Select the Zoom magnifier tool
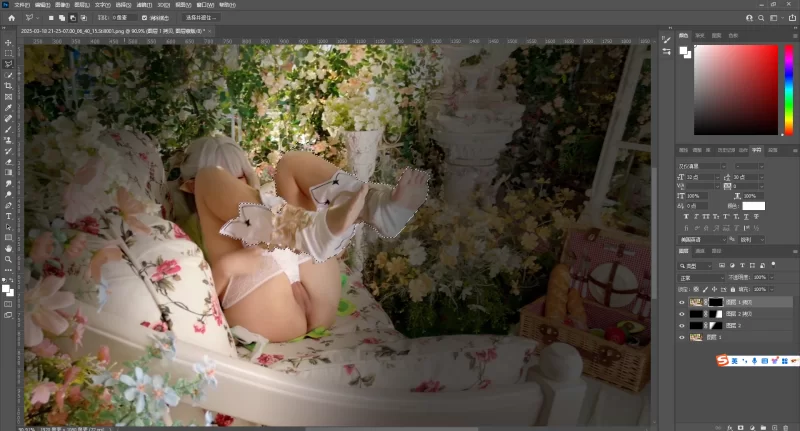Image resolution: width=800 pixels, height=431 pixels. pos(8,258)
